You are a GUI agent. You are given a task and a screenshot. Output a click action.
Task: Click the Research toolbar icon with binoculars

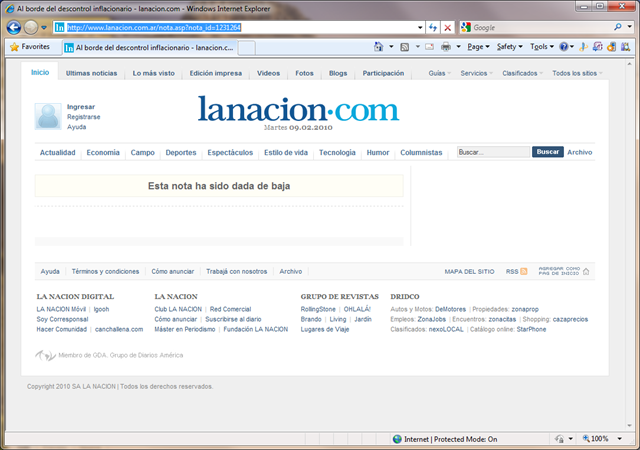625,47
